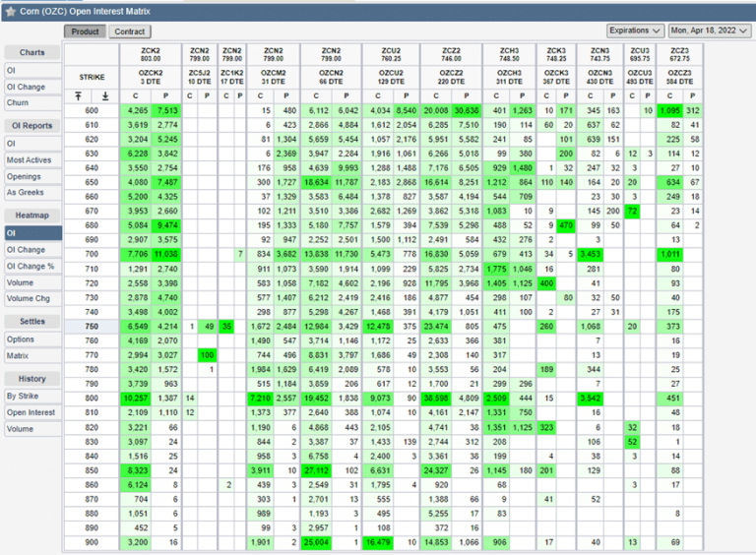Click the 30,838 OZCZ2 put cell
The width and height of the screenshot is (756, 555).
[x=467, y=111]
